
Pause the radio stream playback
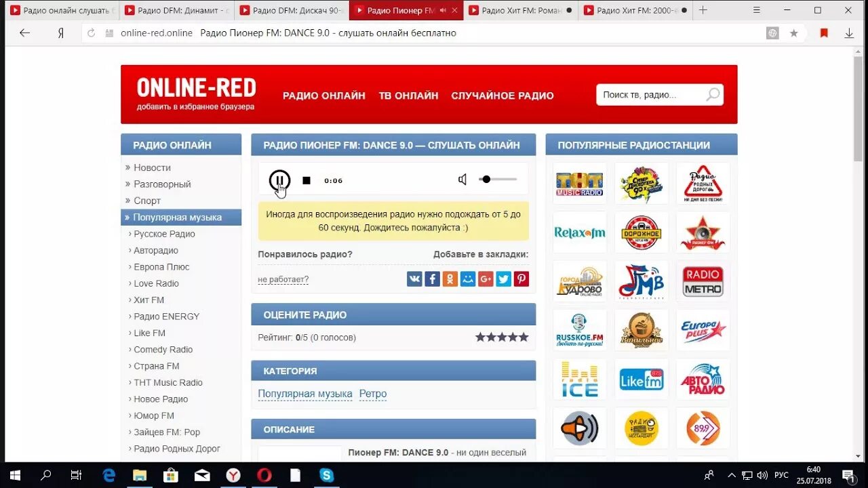point(279,180)
